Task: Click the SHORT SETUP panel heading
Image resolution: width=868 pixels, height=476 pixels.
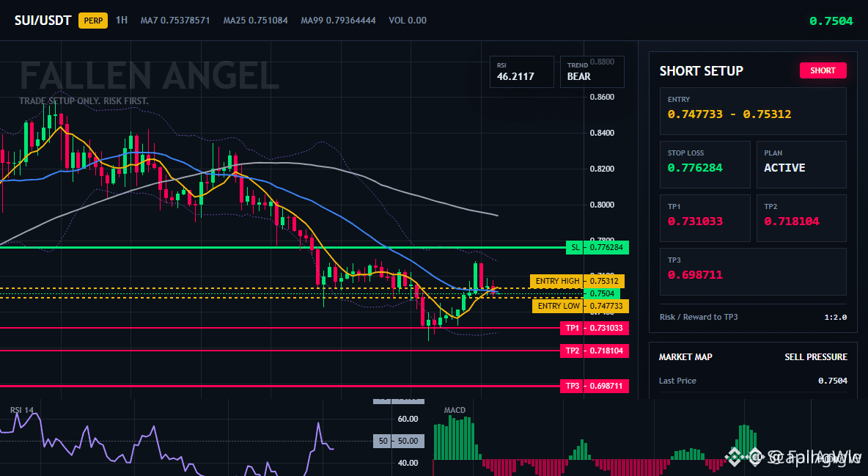Action: pyautogui.click(x=701, y=71)
